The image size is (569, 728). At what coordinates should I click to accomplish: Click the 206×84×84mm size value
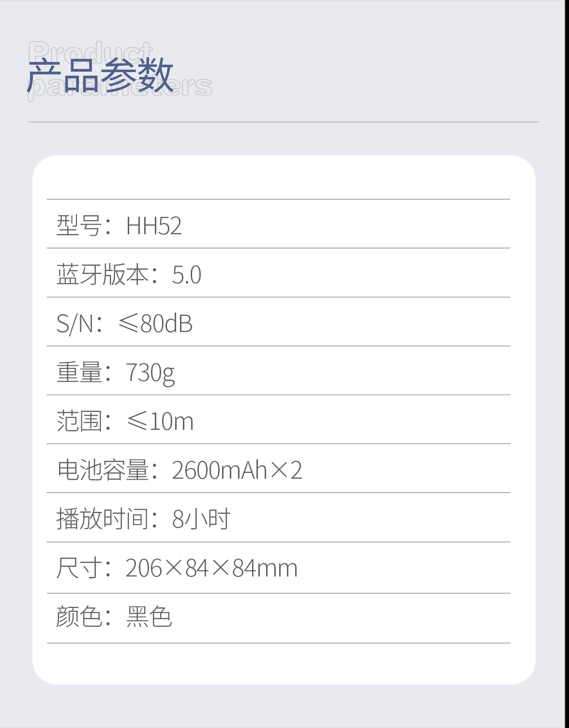click(211, 568)
